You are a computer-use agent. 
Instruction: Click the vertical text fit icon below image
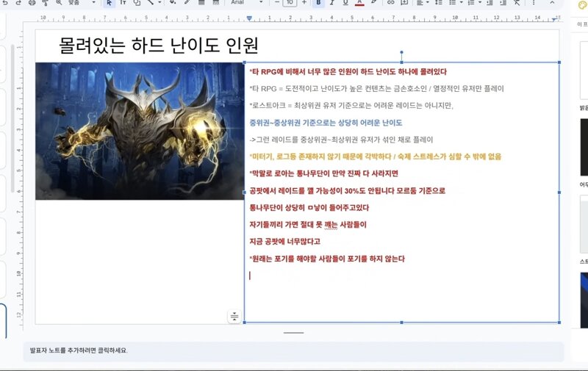[x=234, y=317]
